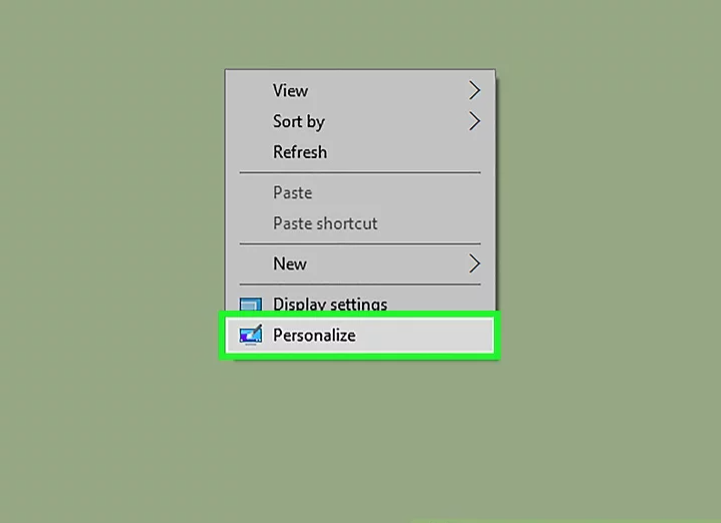Select the Paste shortcut option
The image size is (721, 523).
click(325, 223)
